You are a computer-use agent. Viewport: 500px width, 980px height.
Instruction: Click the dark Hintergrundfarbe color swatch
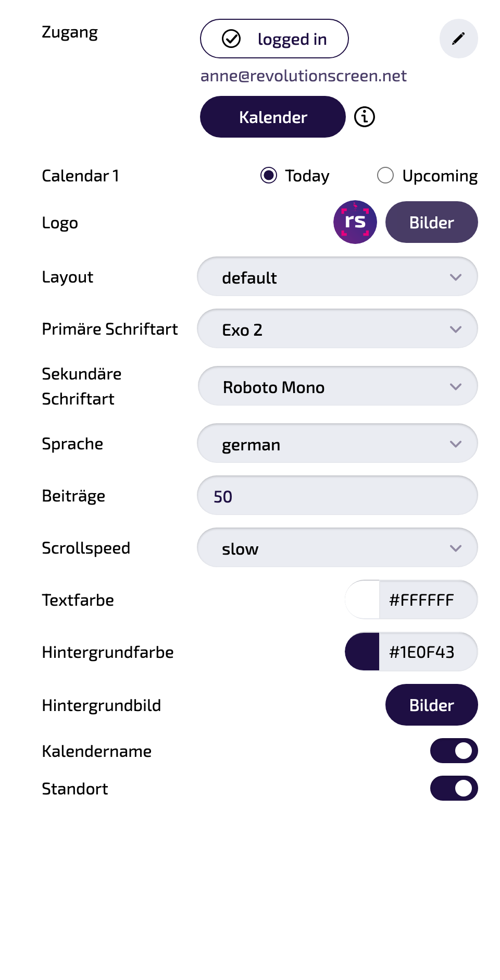click(362, 652)
